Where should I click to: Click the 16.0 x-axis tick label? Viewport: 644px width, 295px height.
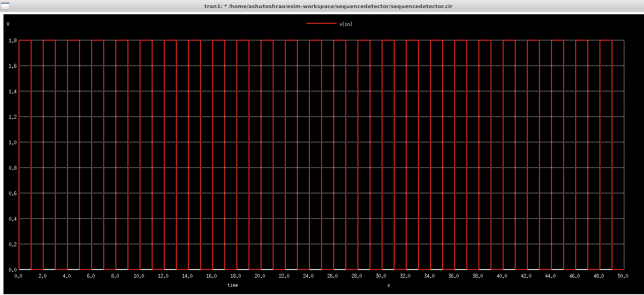(x=211, y=276)
